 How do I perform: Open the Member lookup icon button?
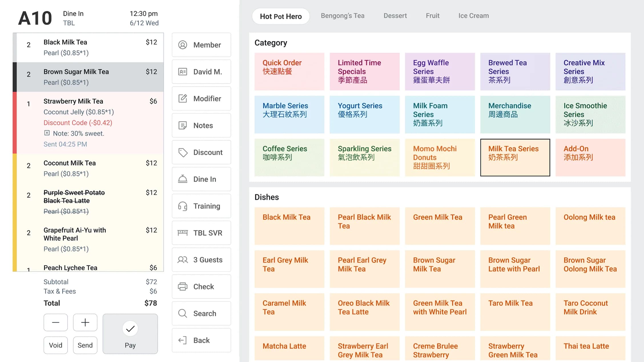pyautogui.click(x=183, y=45)
